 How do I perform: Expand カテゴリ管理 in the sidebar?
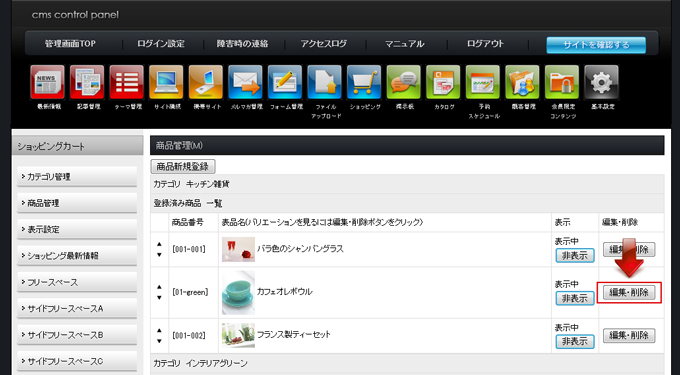point(77,177)
